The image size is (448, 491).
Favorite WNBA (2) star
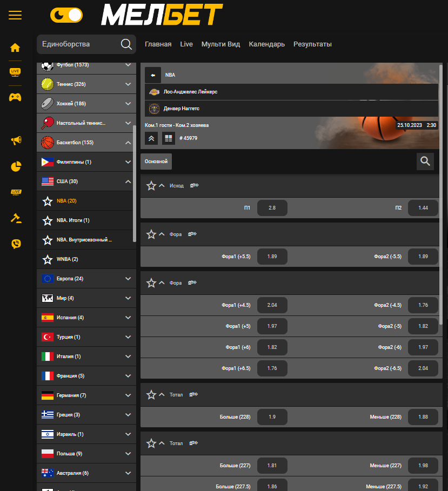click(x=48, y=259)
